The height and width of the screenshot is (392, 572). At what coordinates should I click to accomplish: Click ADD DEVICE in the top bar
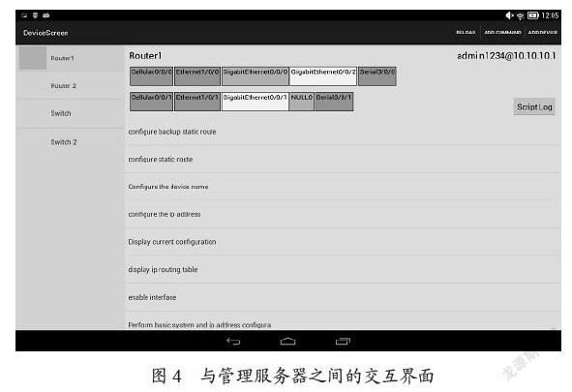(542, 33)
